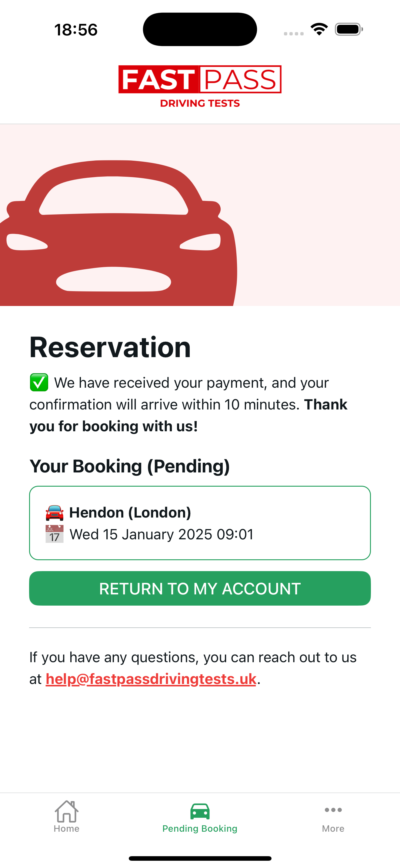Tap the Home house icon
The image size is (400, 868).
[66, 811]
